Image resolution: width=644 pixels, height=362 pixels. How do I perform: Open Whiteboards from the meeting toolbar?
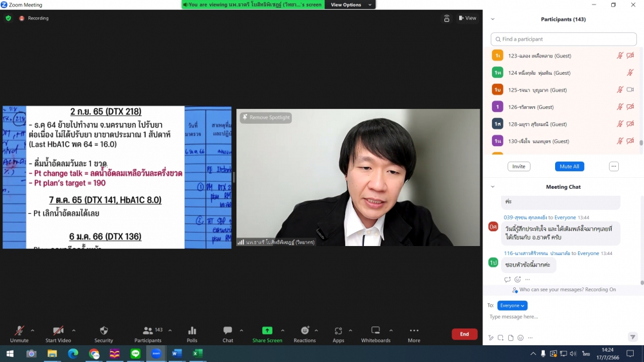pos(375,334)
